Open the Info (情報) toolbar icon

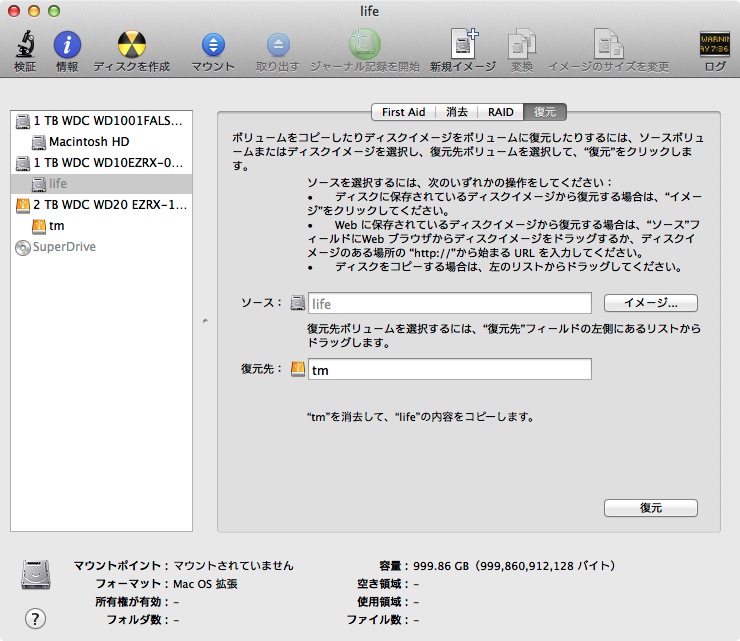[x=67, y=45]
